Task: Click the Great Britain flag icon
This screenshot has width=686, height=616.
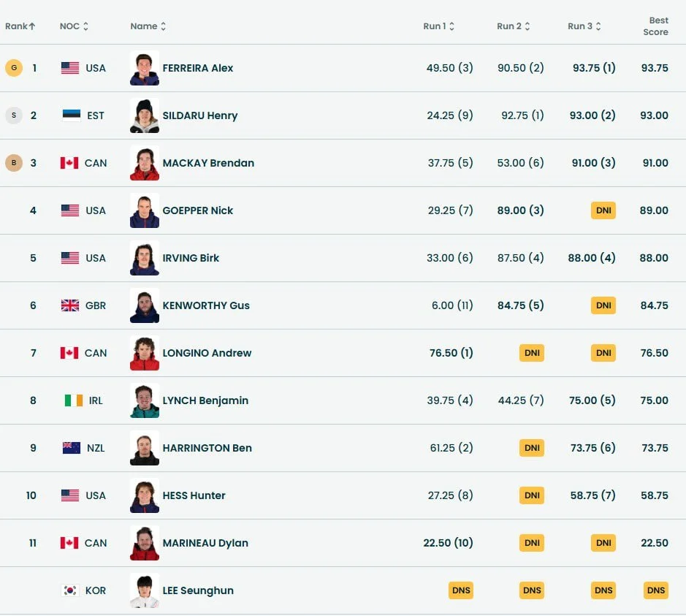Action: click(x=70, y=305)
